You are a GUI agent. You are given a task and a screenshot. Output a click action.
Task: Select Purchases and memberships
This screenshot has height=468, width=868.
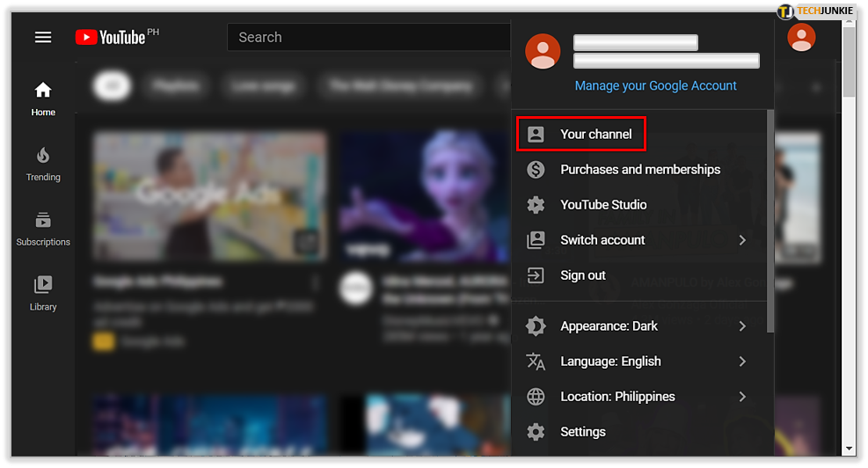point(640,170)
